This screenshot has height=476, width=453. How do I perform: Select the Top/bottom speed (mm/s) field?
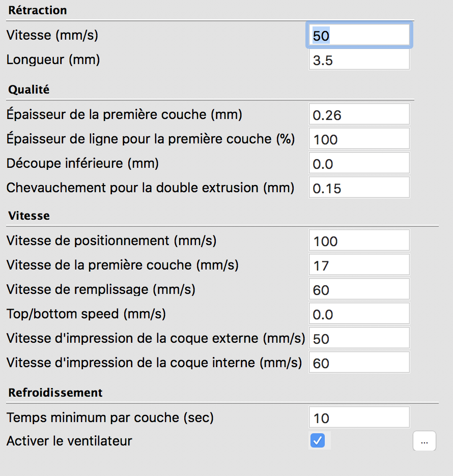tap(359, 314)
